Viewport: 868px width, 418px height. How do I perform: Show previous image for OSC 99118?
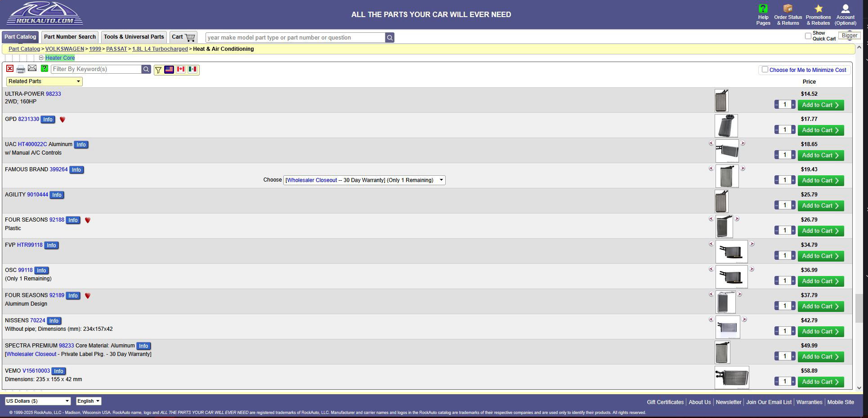711,269
